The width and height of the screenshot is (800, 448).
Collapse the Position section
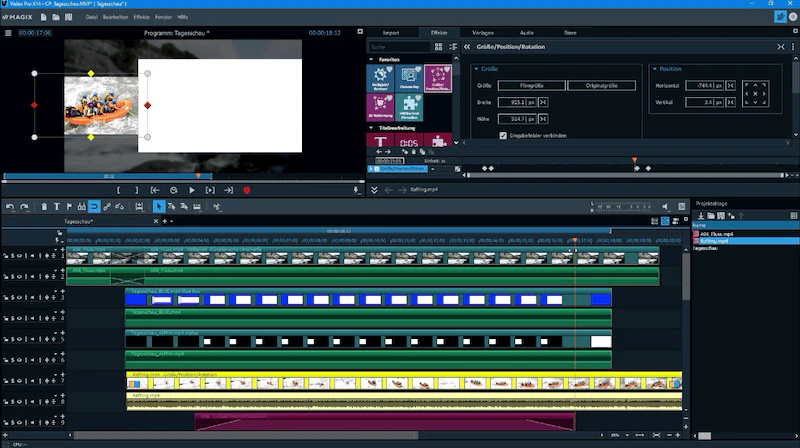click(655, 69)
